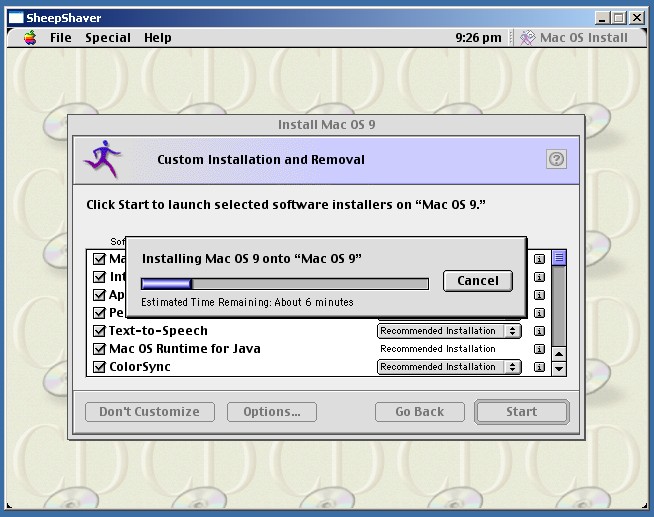Viewport: 654px width, 517px height.
Task: Minimize the SheepShaver window
Action: tap(602, 18)
